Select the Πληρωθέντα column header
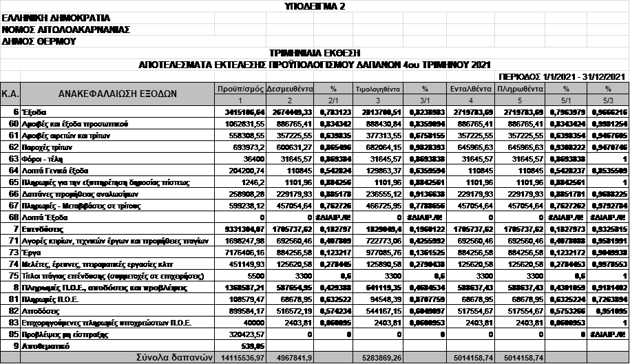The width and height of the screenshot is (630, 364). [520, 89]
